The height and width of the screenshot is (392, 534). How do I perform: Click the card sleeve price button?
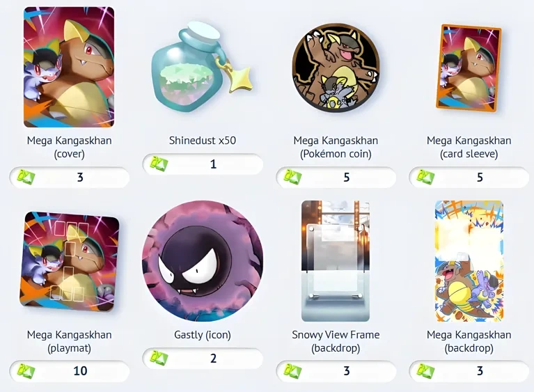(x=469, y=178)
